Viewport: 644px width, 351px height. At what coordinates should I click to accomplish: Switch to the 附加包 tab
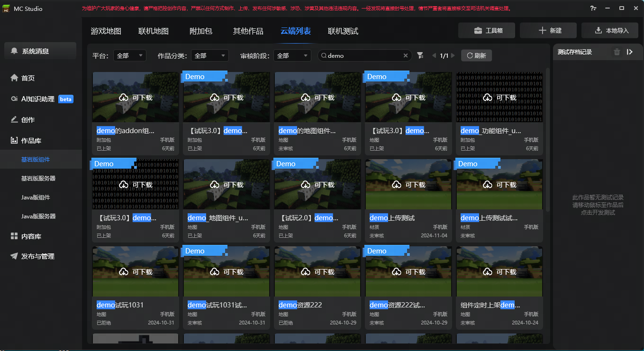[x=201, y=31]
